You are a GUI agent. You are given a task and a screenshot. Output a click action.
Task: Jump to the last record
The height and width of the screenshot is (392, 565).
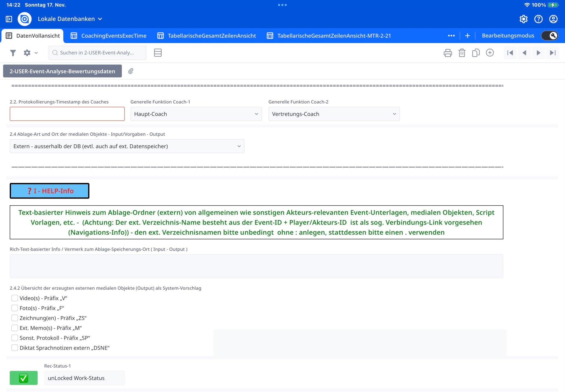click(x=553, y=53)
